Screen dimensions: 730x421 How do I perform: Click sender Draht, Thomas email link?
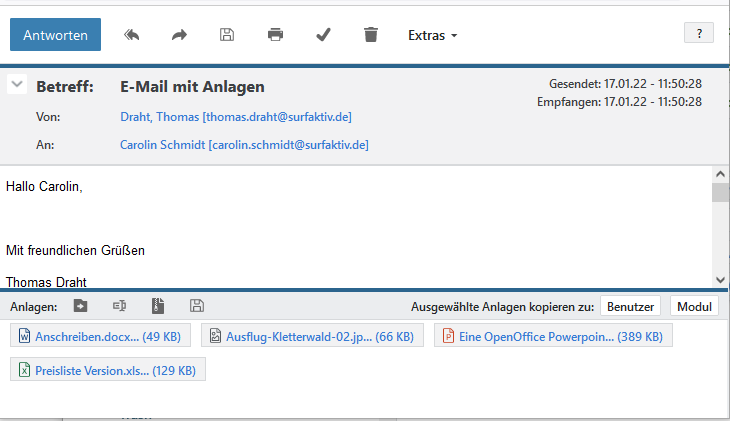click(235, 117)
